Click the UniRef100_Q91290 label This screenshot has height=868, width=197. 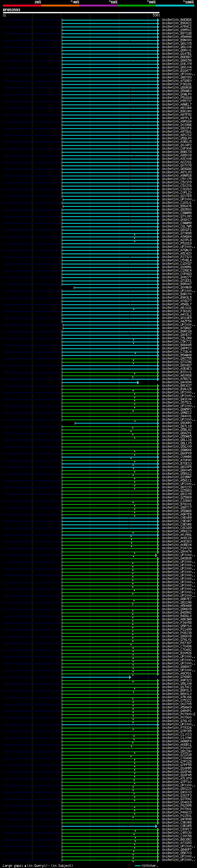177,751
